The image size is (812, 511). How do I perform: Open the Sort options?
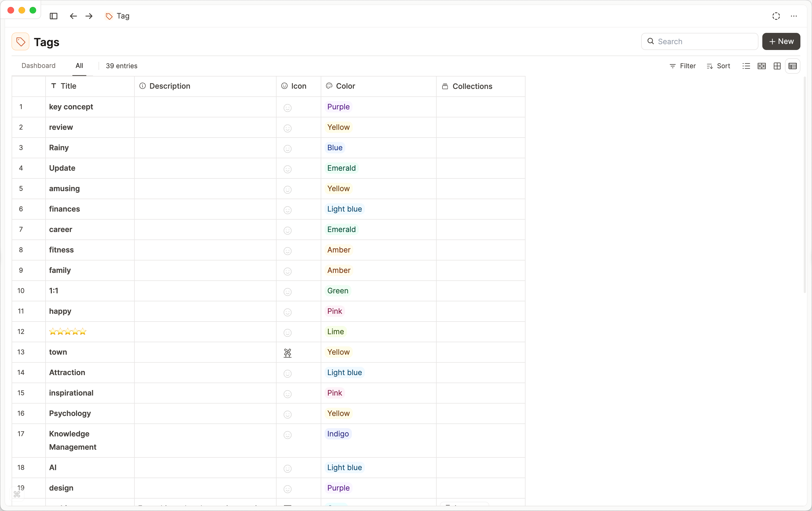[x=719, y=66]
